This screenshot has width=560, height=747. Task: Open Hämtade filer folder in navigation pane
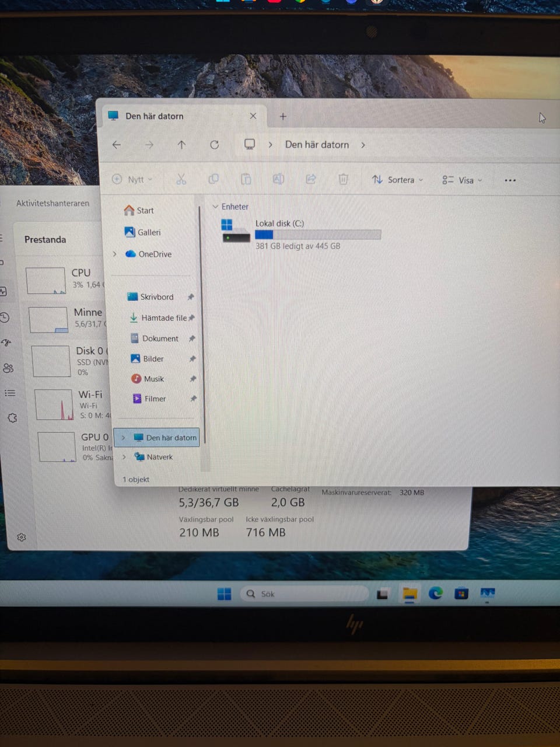click(x=157, y=317)
